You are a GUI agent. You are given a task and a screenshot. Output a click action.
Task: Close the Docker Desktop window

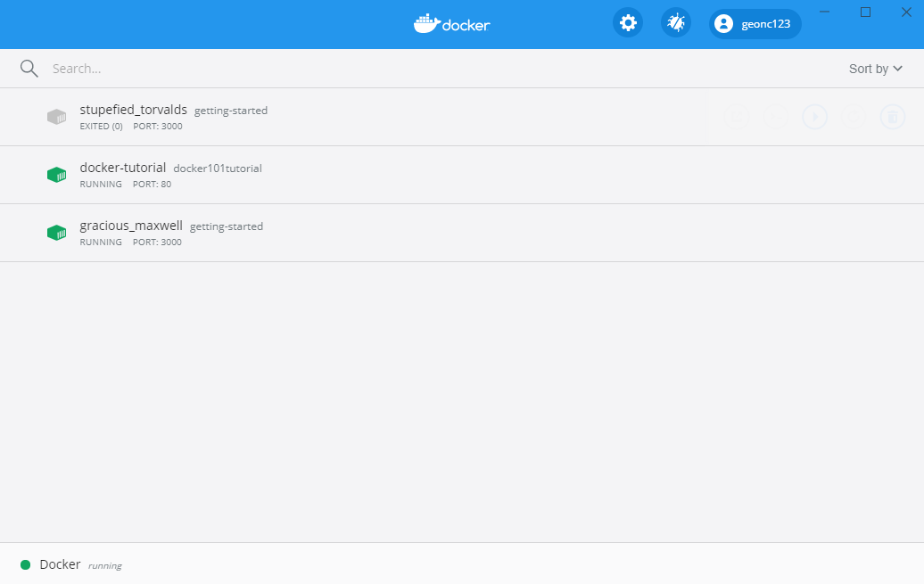[x=906, y=12]
